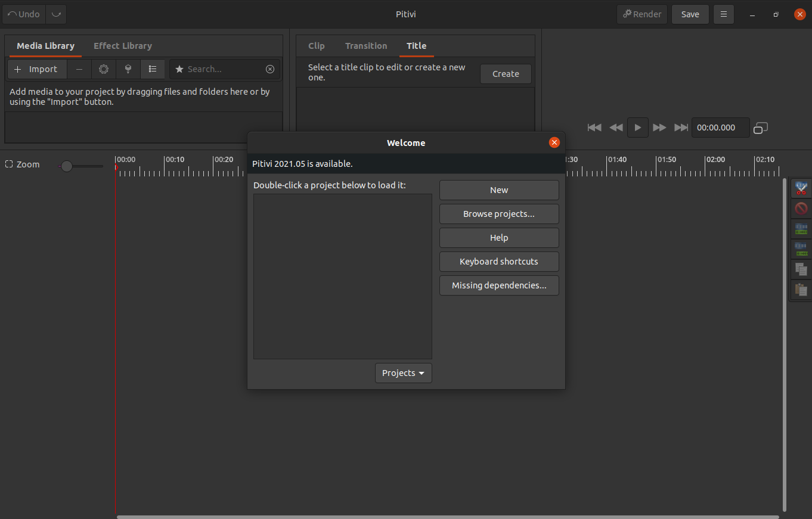Viewport: 812px width, 519px height.
Task: Click the vertical timeline scrollbar
Action: [x=784, y=344]
